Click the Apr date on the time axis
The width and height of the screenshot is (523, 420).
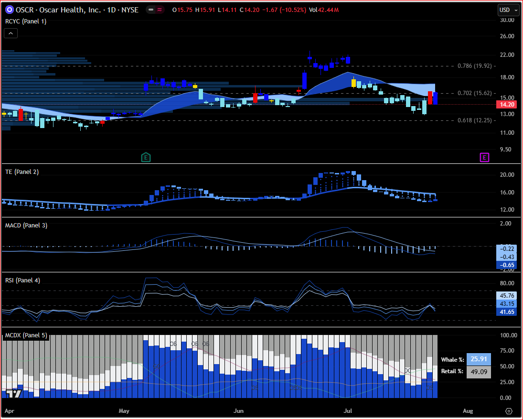(x=10, y=411)
